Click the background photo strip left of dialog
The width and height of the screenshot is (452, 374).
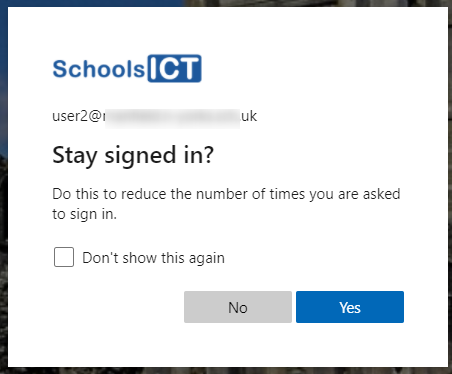pyautogui.click(x=4, y=187)
